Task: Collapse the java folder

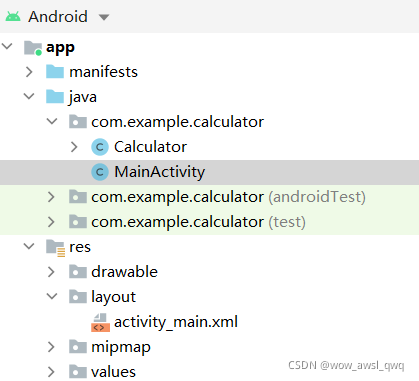Action: [x=29, y=96]
